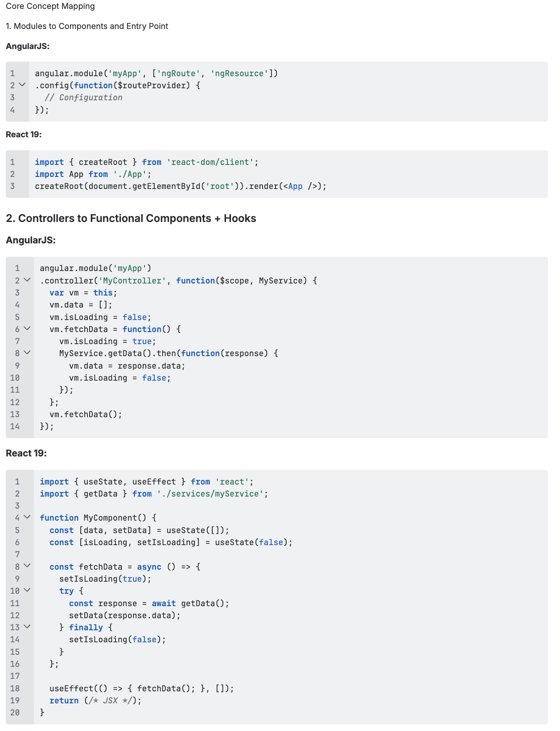Collapse the vm.fetchData = function() fold chevron
The height and width of the screenshot is (731, 560).
click(x=27, y=329)
